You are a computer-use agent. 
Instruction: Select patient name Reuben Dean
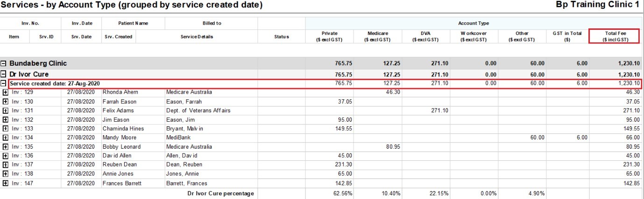[x=120, y=165]
